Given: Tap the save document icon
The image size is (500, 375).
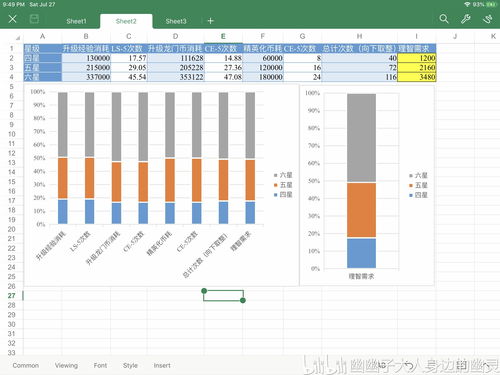Looking at the screenshot, I should [x=34, y=19].
